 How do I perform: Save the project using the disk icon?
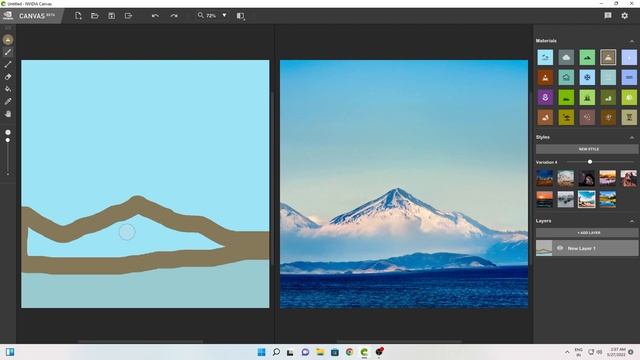point(111,16)
